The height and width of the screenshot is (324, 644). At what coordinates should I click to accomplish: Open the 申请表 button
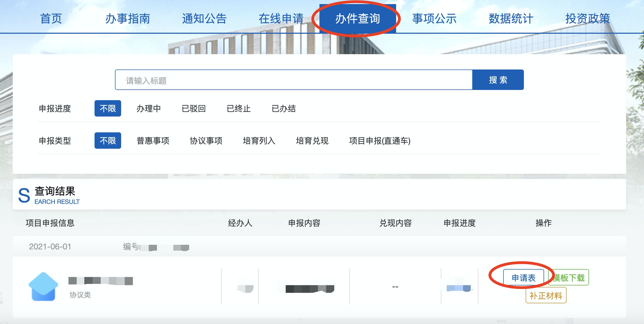click(523, 277)
